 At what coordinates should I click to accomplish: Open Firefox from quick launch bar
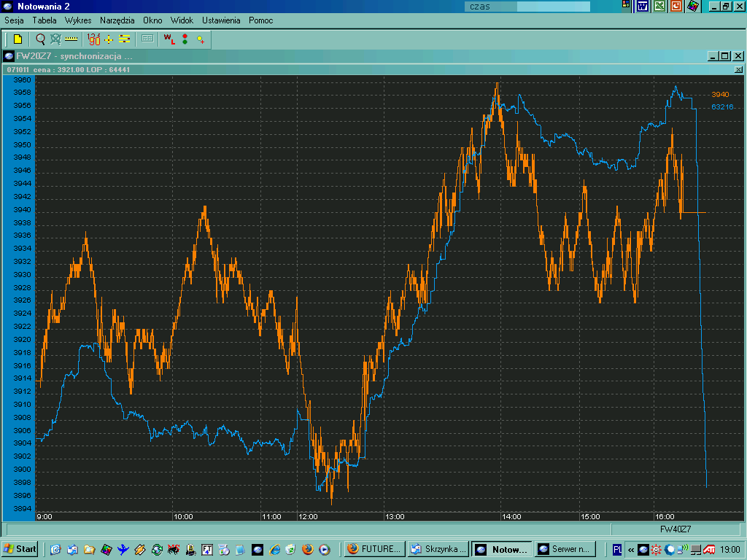click(x=308, y=550)
